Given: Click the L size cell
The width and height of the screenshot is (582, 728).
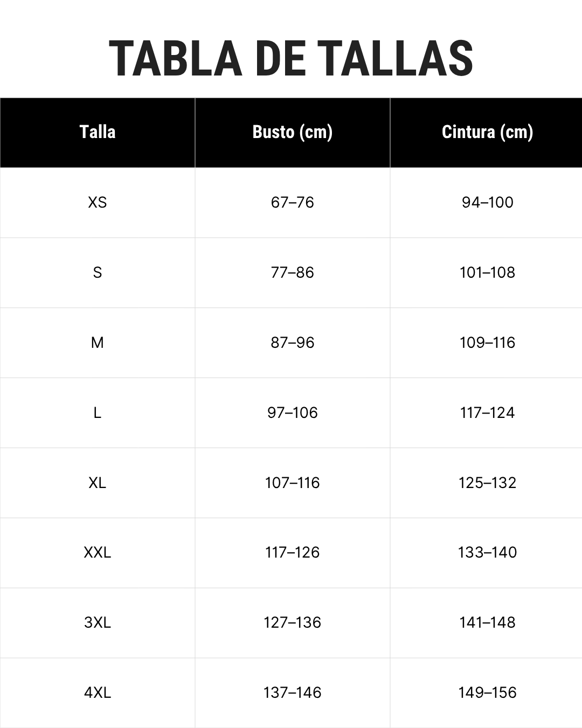Looking at the screenshot, I should point(98,413).
